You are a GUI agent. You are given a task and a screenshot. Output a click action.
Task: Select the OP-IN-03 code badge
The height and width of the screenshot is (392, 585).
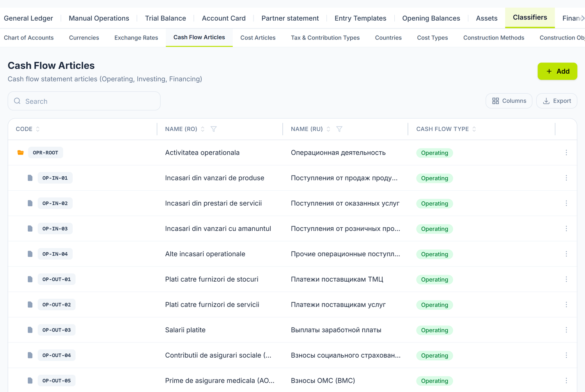tap(55, 229)
